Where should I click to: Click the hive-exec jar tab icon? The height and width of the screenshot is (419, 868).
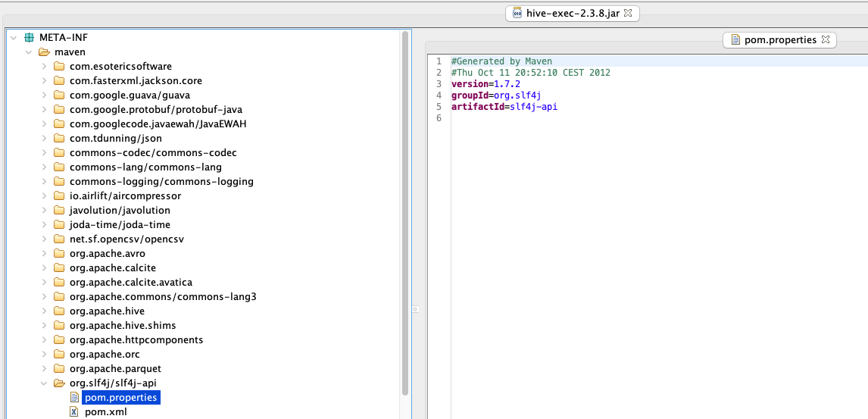517,13
